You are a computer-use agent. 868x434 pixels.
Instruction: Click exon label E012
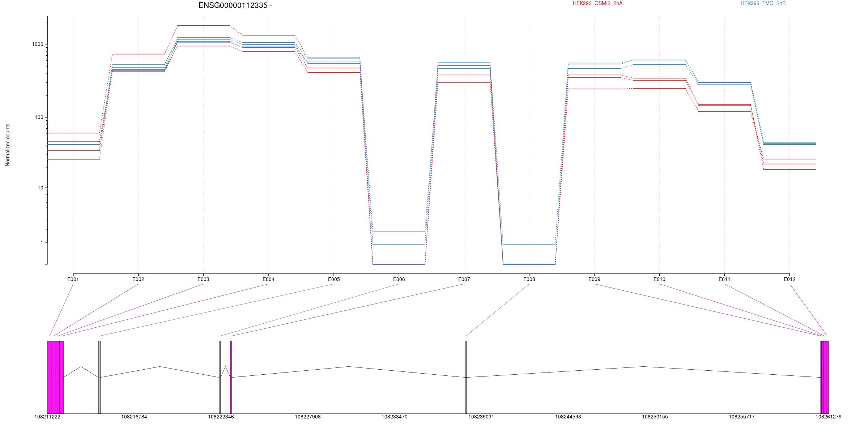tap(790, 279)
